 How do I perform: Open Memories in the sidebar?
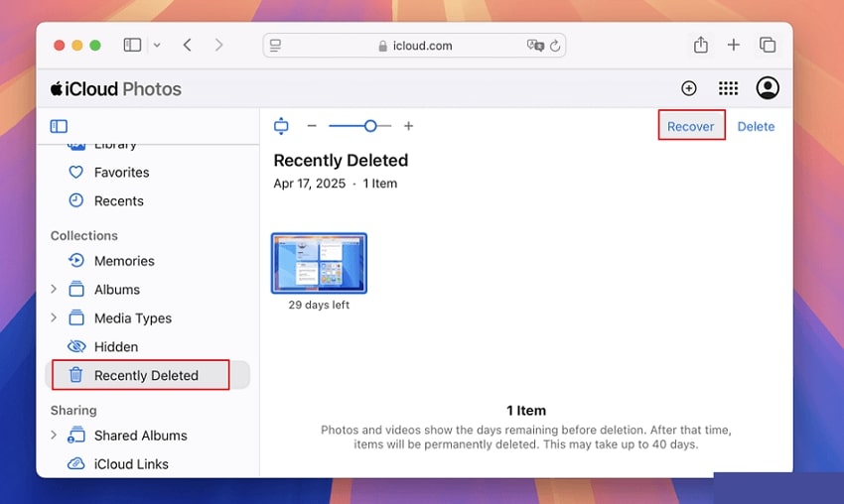(x=124, y=261)
